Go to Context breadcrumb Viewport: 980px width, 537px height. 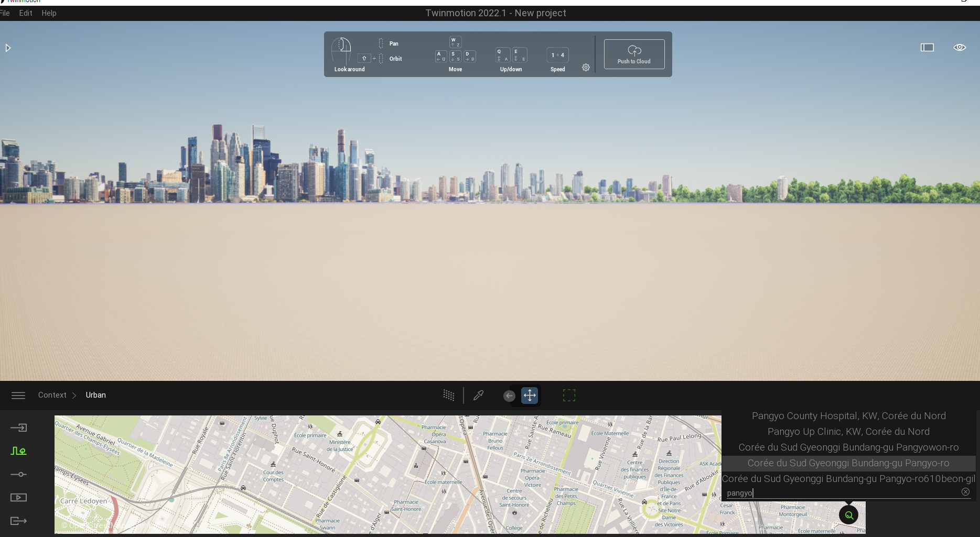click(x=52, y=395)
